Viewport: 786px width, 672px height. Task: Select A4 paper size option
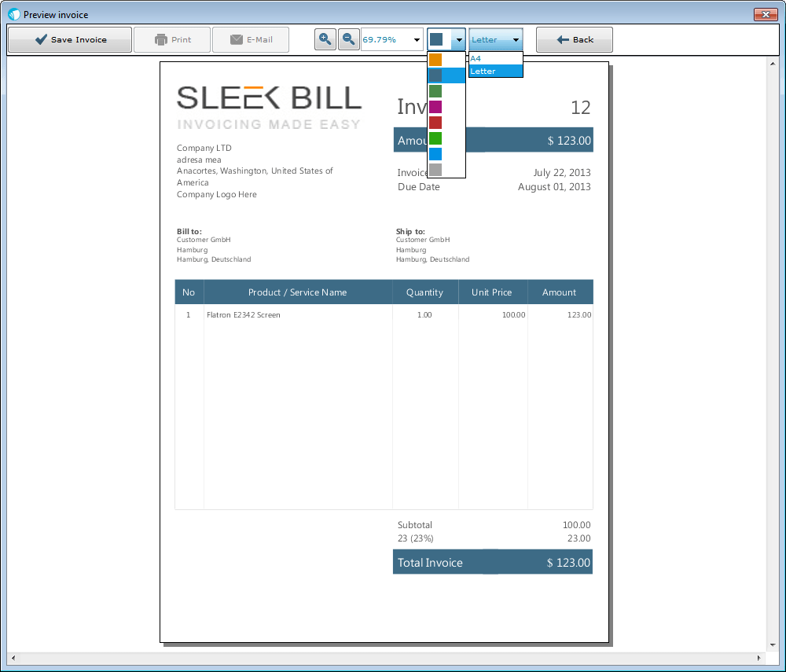(495, 59)
